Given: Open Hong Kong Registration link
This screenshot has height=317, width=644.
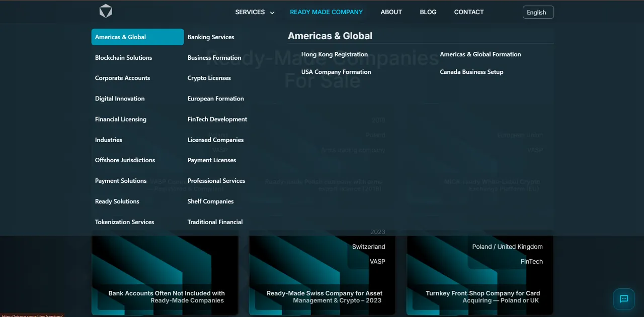Looking at the screenshot, I should [x=335, y=54].
